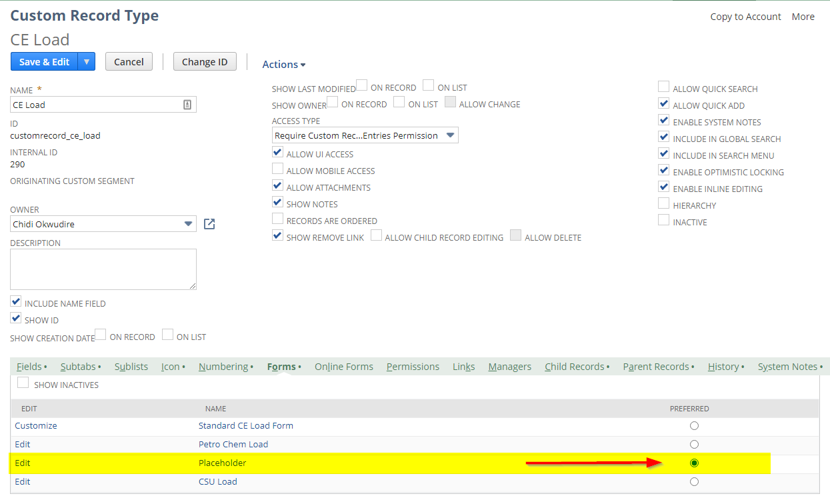Enable Allow Mobile Access checkbox
The width and height of the screenshot is (830, 504).
pyautogui.click(x=278, y=169)
